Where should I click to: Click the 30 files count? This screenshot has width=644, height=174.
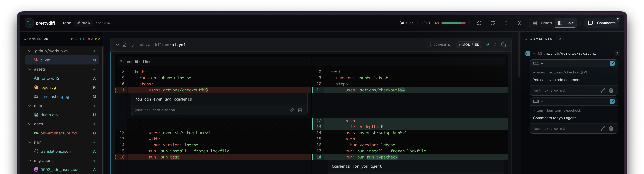point(406,23)
